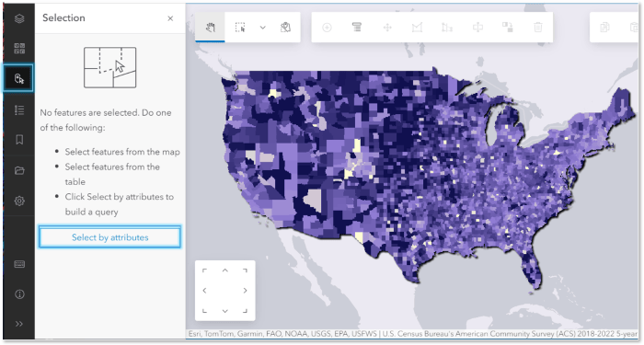Pan map east with right arrow

(246, 291)
